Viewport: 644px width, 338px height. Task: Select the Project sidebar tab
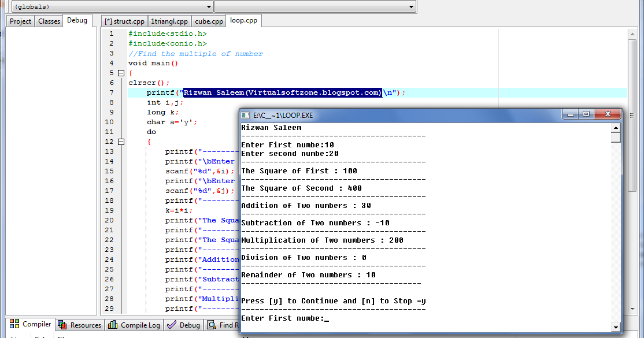(x=20, y=21)
